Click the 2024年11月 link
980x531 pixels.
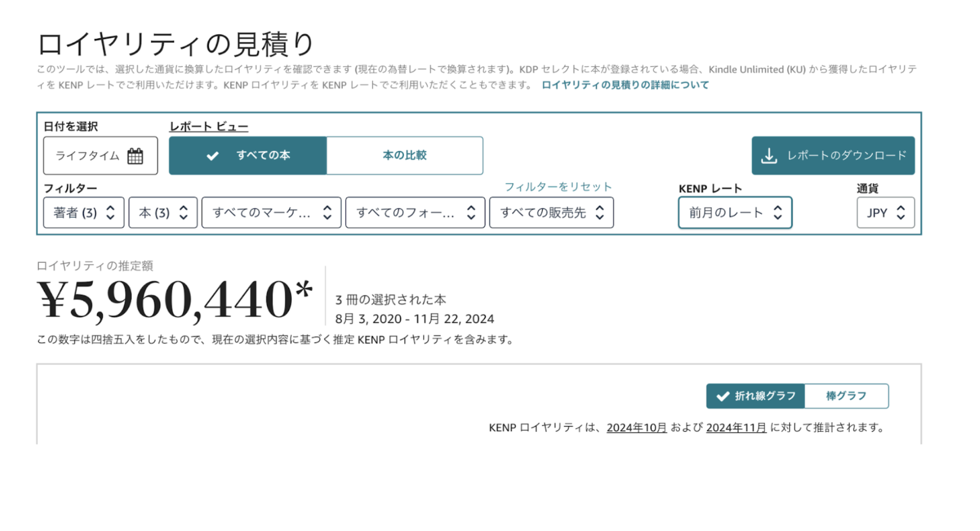(x=736, y=427)
